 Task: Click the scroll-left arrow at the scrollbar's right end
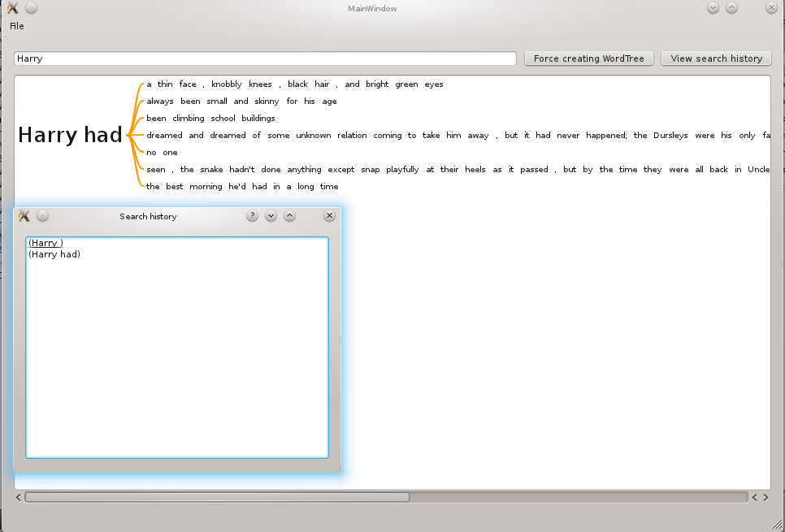coord(754,497)
